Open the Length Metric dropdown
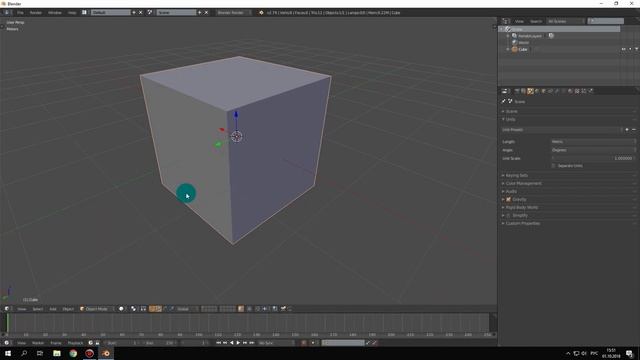 tap(593, 142)
